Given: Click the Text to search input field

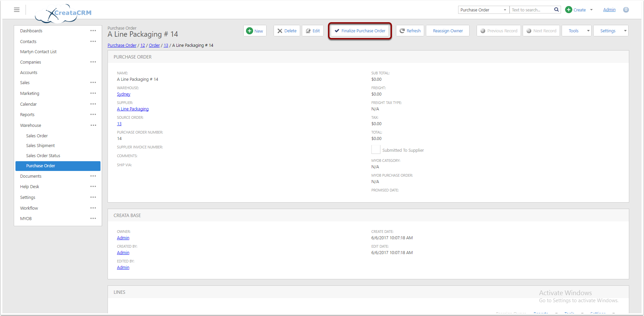Looking at the screenshot, I should (531, 10).
